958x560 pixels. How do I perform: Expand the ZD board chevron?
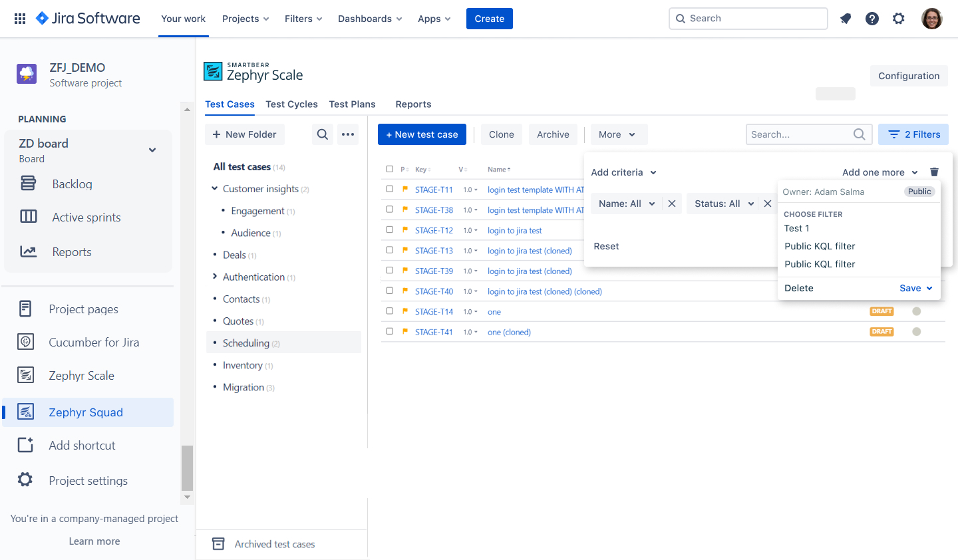click(x=152, y=150)
